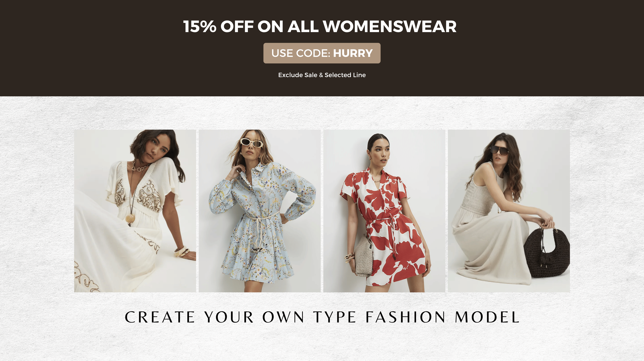This screenshot has height=361, width=644.
Task: Click the word FASHION in the bottom heading
Action: pyautogui.click(x=405, y=317)
